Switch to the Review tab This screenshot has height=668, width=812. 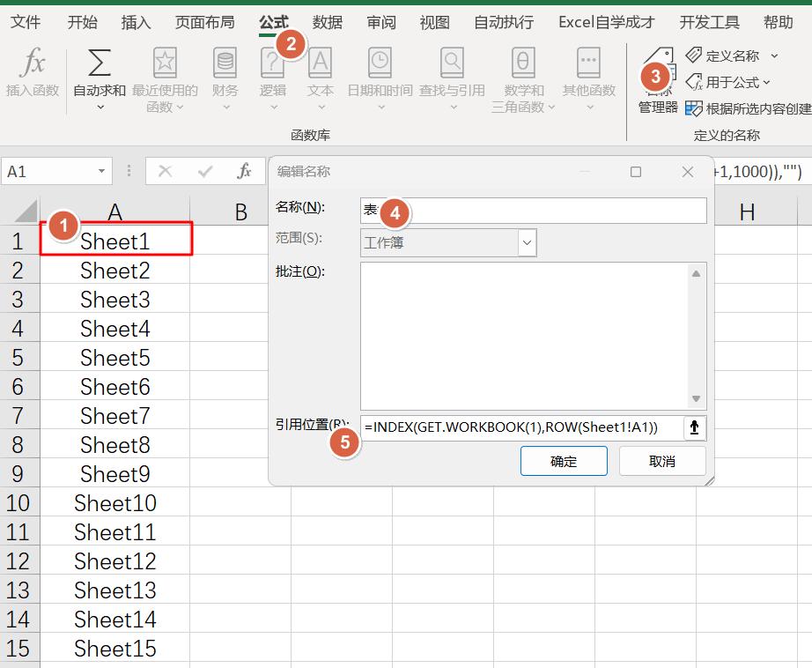(x=381, y=22)
